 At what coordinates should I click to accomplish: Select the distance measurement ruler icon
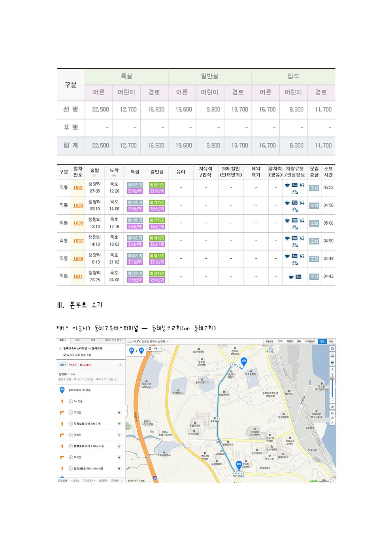(x=332, y=407)
